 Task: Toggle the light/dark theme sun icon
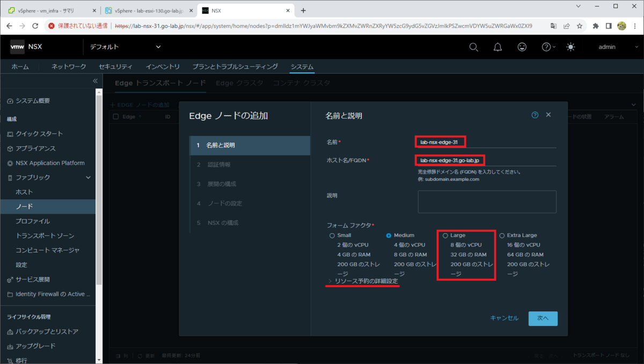(x=570, y=47)
